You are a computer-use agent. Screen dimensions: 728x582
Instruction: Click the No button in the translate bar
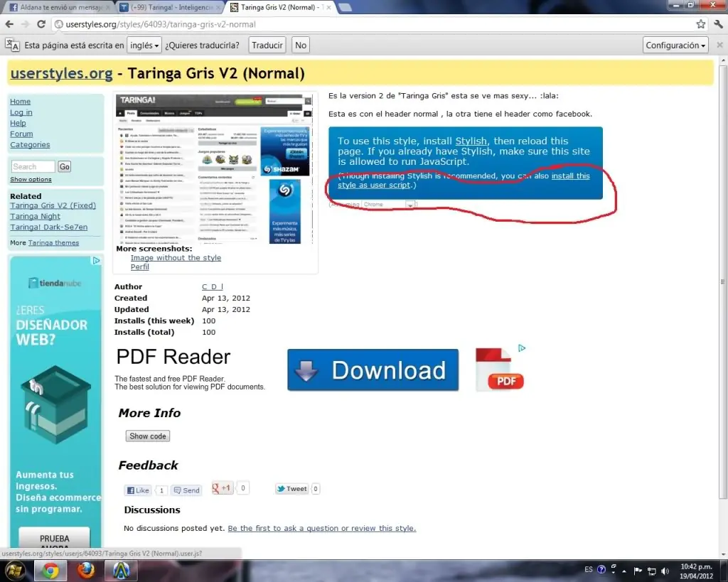point(301,45)
